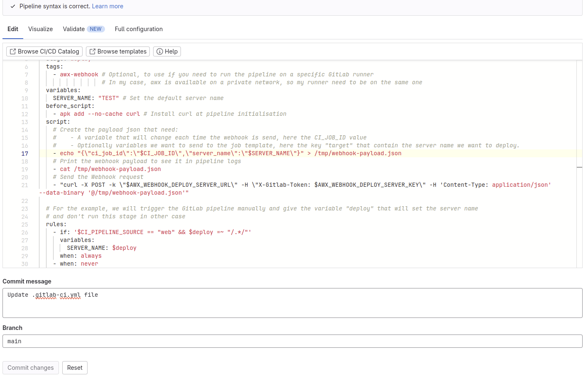Switch to the Visualize tab
Screen dimensions: 588x381
40,29
